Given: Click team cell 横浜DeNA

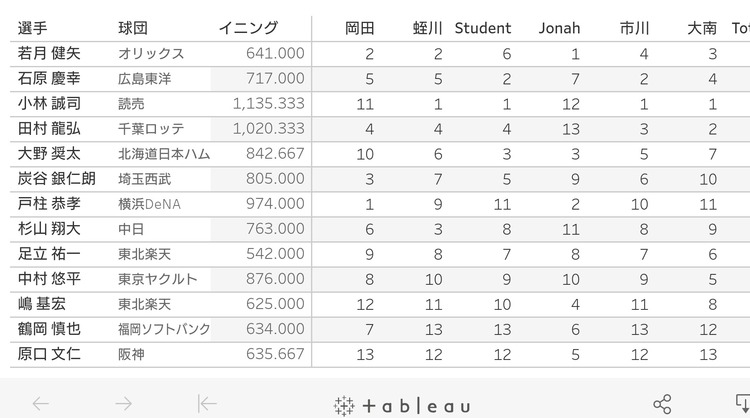Looking at the screenshot, I should click(149, 204).
